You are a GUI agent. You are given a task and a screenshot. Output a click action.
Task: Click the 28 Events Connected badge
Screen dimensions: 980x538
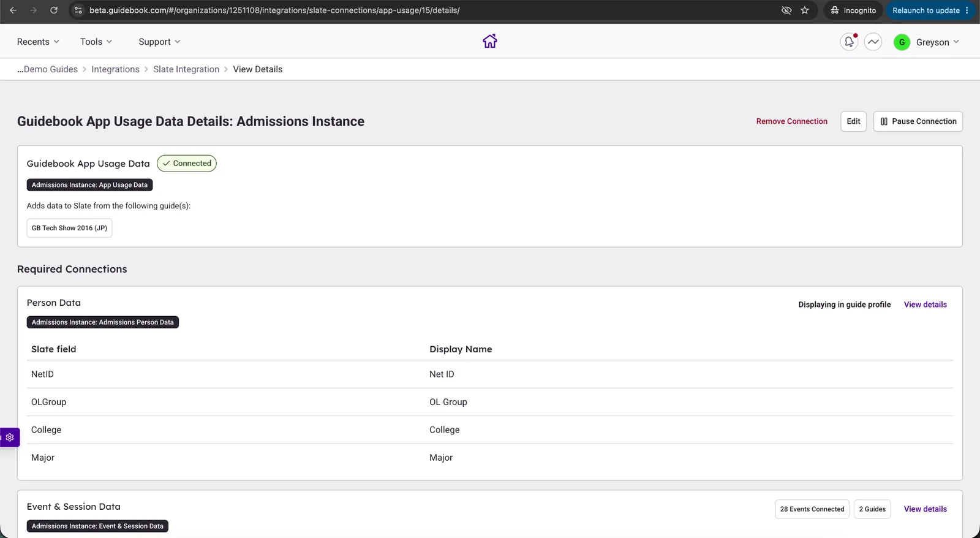click(812, 509)
